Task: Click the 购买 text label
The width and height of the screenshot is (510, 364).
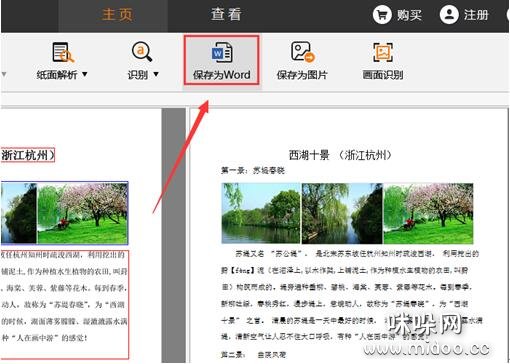Action: tap(409, 15)
